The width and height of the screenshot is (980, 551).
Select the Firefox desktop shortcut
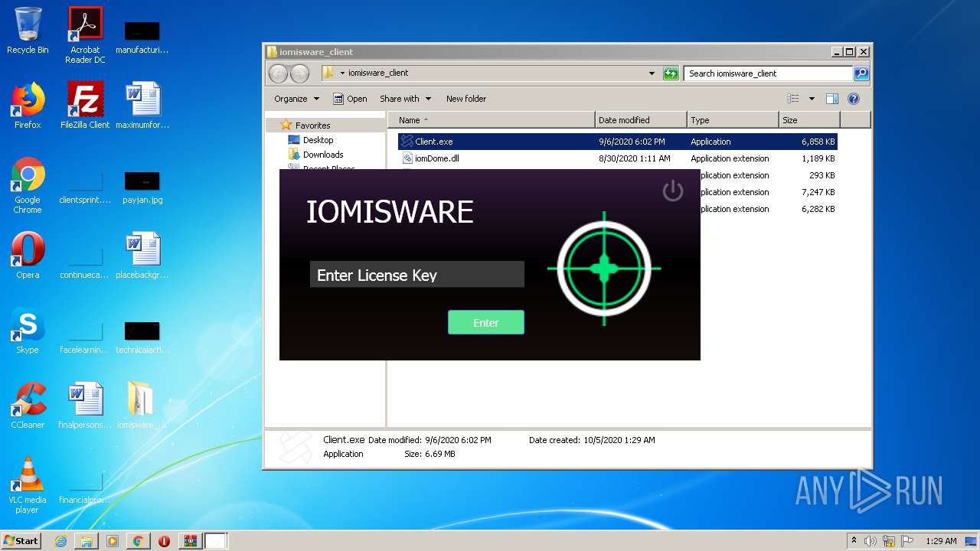[28, 106]
